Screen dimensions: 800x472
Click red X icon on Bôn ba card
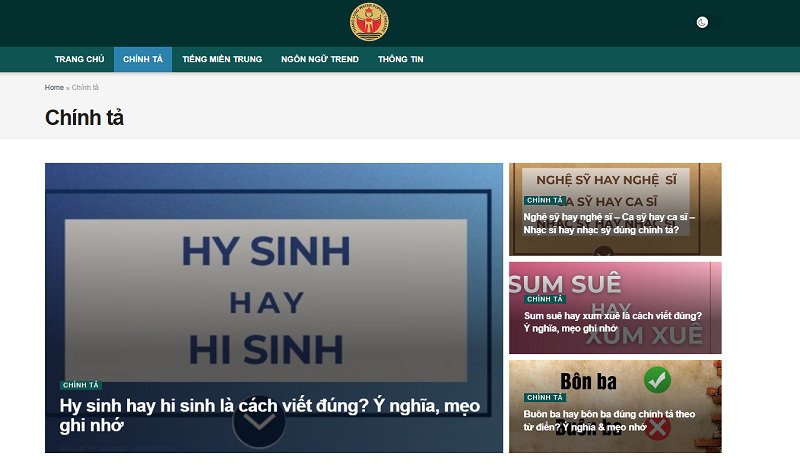[657, 430]
